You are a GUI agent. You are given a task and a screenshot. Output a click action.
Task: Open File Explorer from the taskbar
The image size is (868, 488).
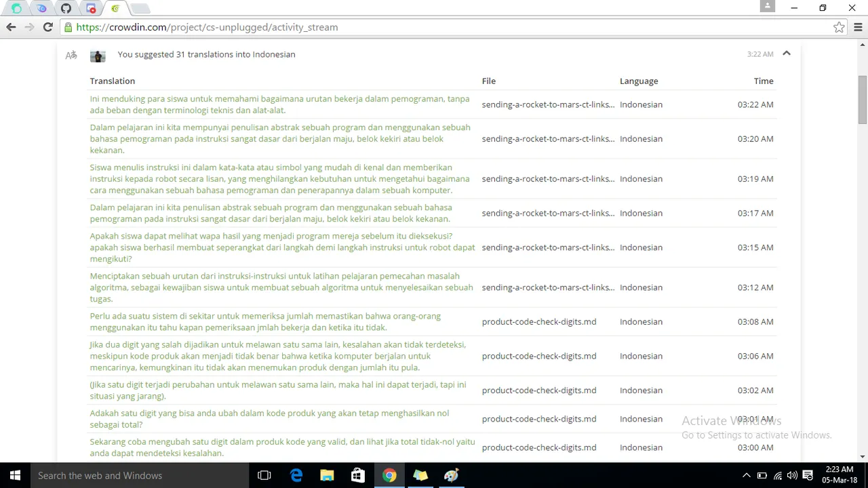[327, 475]
